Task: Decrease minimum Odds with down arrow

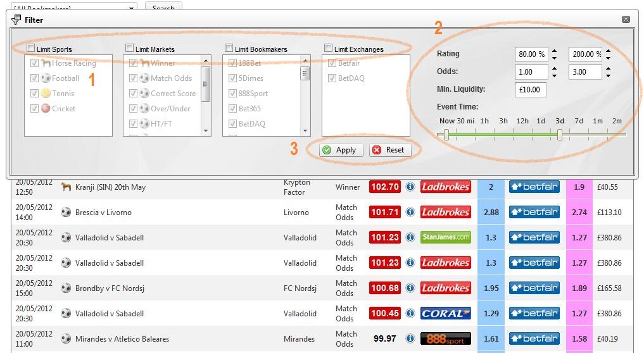Action: [x=555, y=75]
